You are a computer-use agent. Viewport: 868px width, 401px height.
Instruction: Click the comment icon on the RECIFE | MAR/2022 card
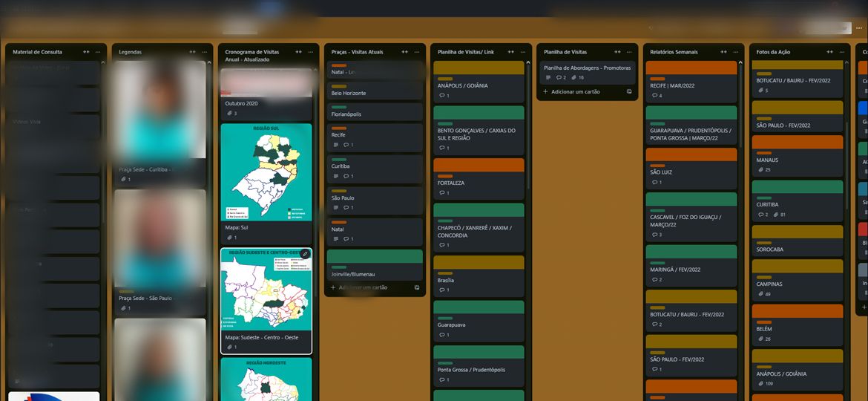pos(653,96)
